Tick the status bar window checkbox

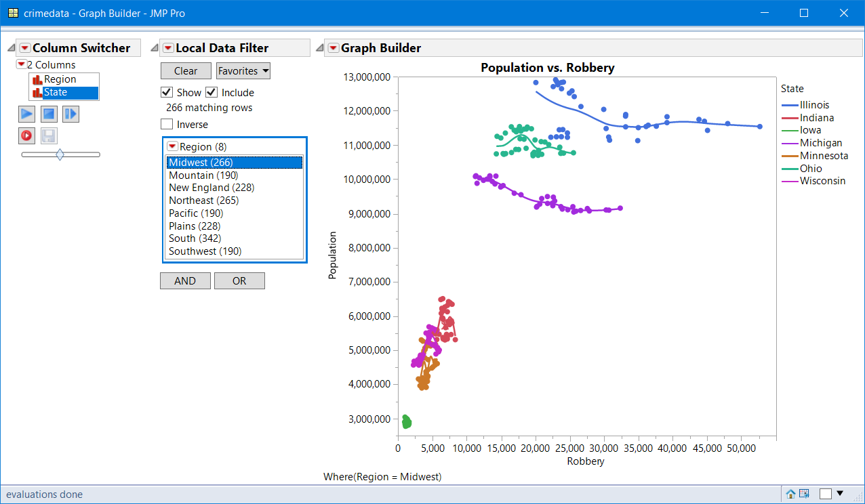coord(825,494)
